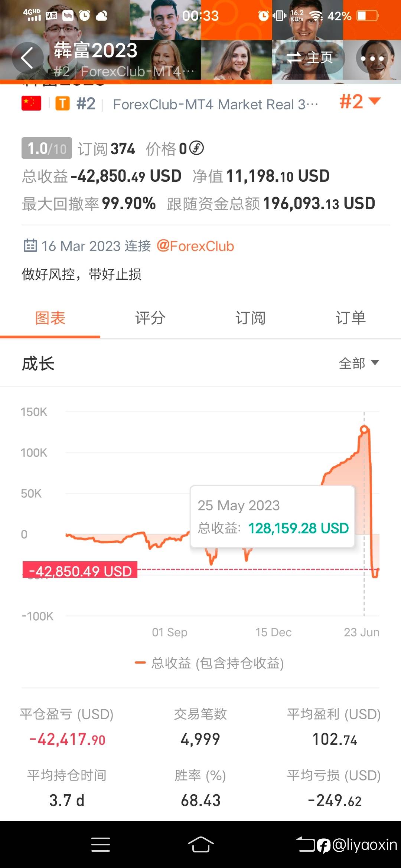Open the @ForexClub broker link
The height and width of the screenshot is (868, 401).
pyautogui.click(x=195, y=246)
